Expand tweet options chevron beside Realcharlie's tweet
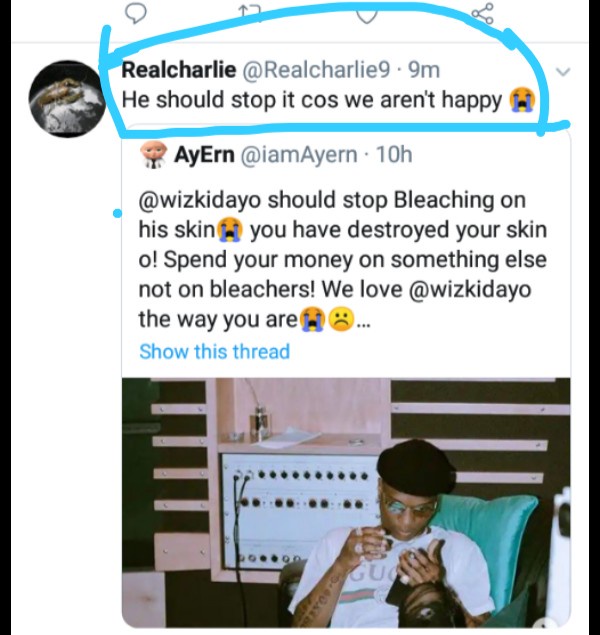The width and height of the screenshot is (600, 635). (562, 72)
